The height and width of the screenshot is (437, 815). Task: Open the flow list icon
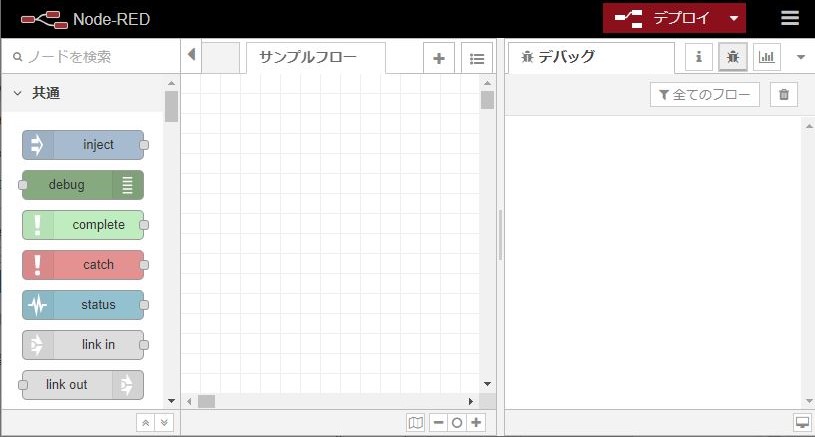(477, 58)
